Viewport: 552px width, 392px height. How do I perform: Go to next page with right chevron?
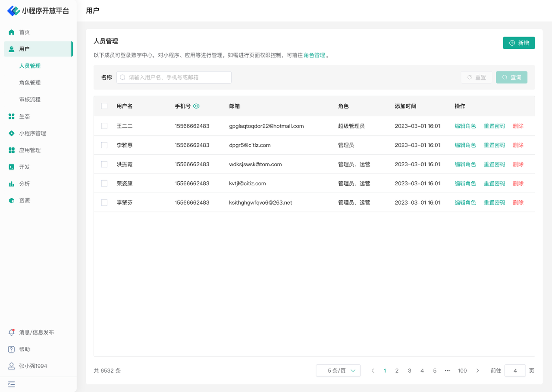point(477,370)
